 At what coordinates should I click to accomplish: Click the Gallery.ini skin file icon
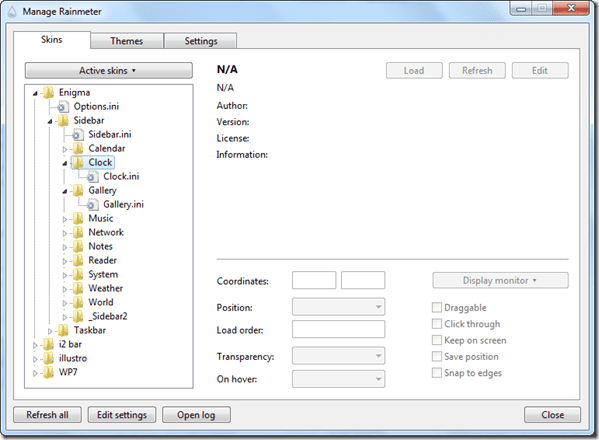coord(92,205)
